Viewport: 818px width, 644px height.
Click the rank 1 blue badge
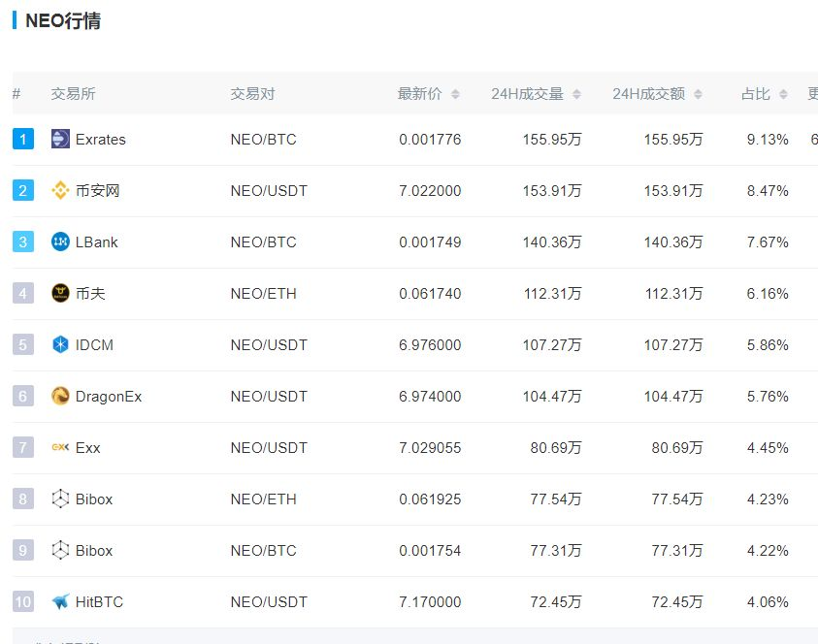23,139
